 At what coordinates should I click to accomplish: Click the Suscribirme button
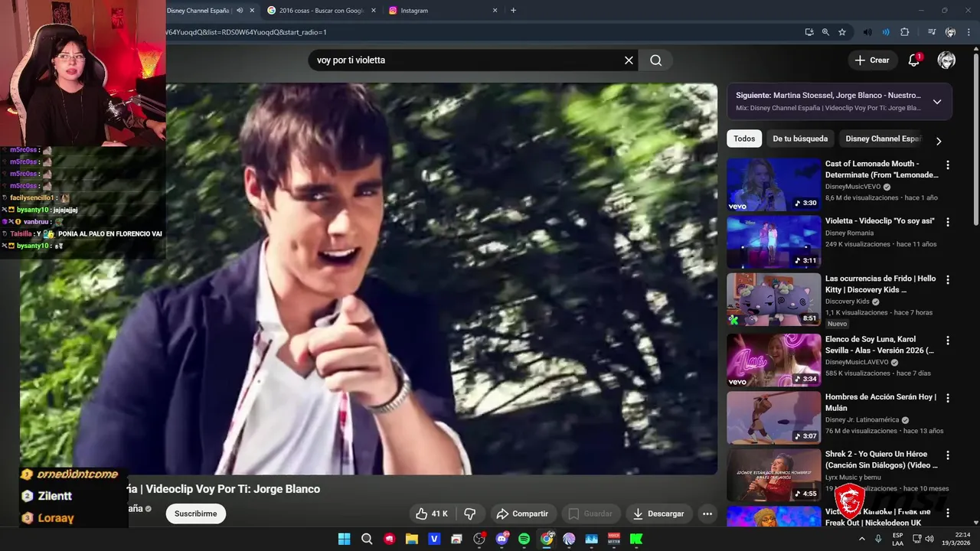click(195, 514)
